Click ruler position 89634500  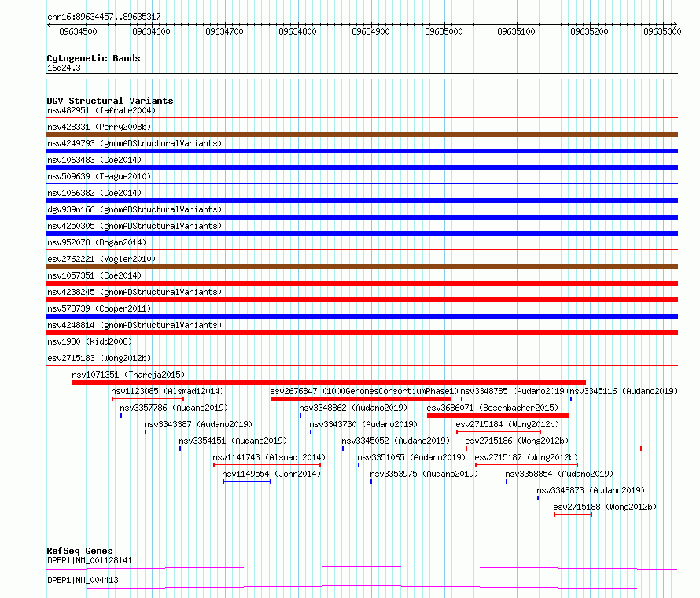point(78,31)
